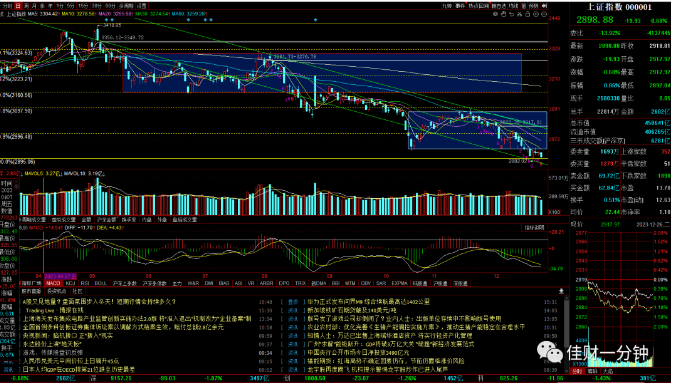Switch chart to 日 (daily) period
Screen dimensions: 673x384
[18, 6]
